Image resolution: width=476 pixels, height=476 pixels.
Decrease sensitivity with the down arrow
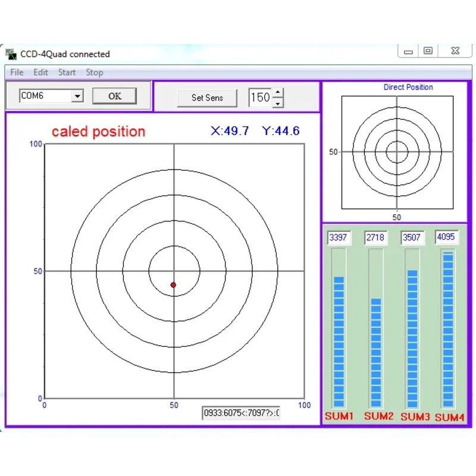pyautogui.click(x=278, y=103)
